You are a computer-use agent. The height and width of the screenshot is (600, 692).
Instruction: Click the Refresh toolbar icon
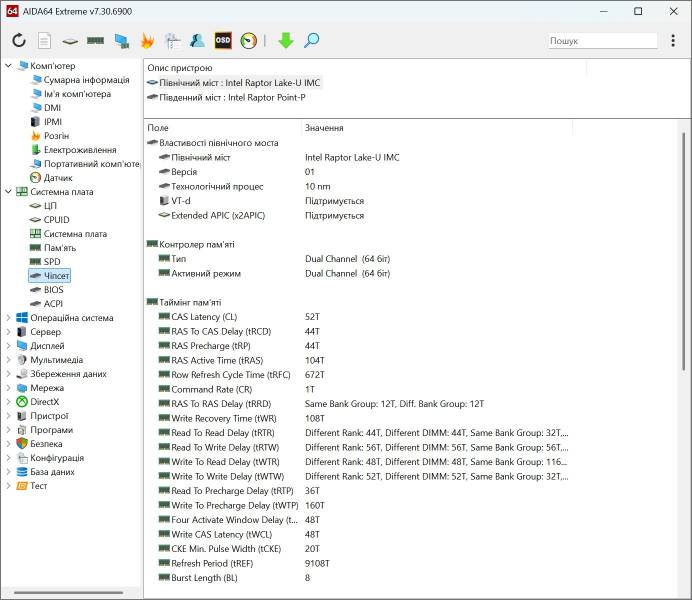coord(19,41)
